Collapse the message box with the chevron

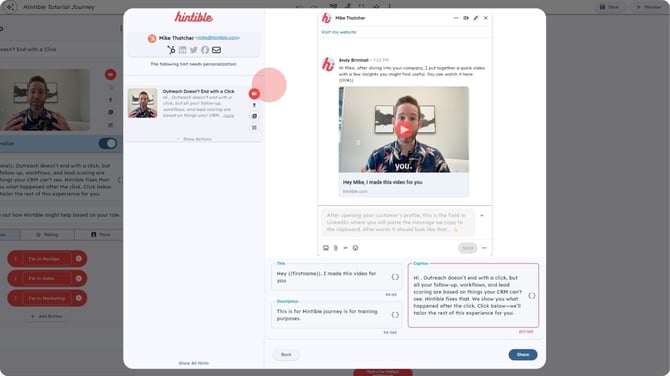pos(482,216)
